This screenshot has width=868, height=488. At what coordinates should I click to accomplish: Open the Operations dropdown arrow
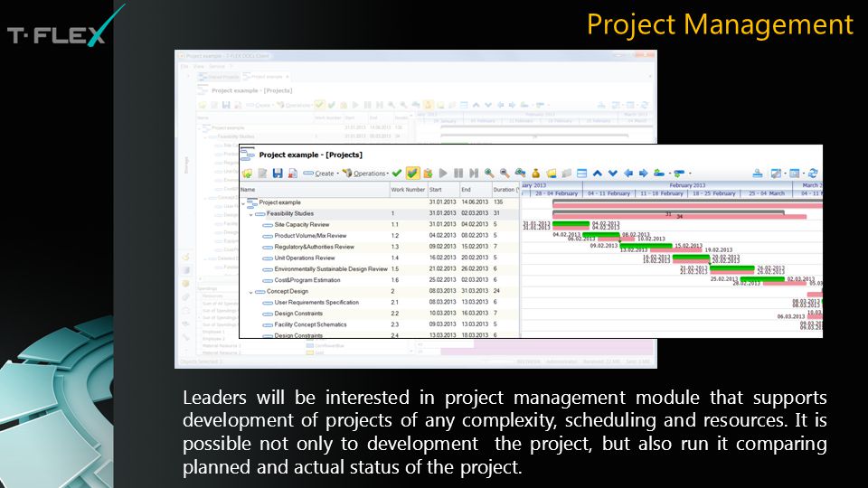click(388, 174)
